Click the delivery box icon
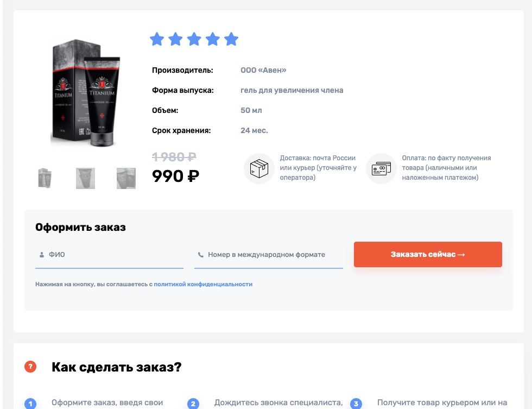 (x=259, y=168)
